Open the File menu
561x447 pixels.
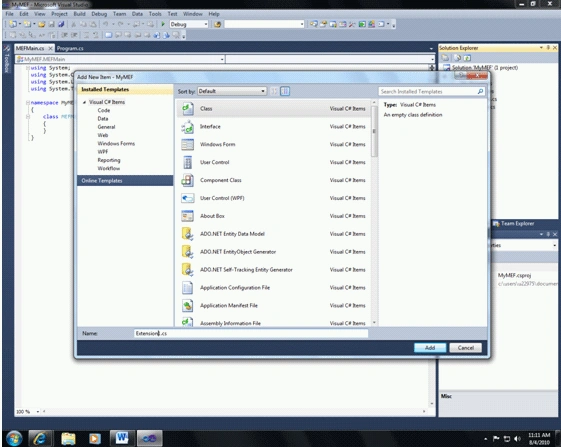click(x=10, y=14)
